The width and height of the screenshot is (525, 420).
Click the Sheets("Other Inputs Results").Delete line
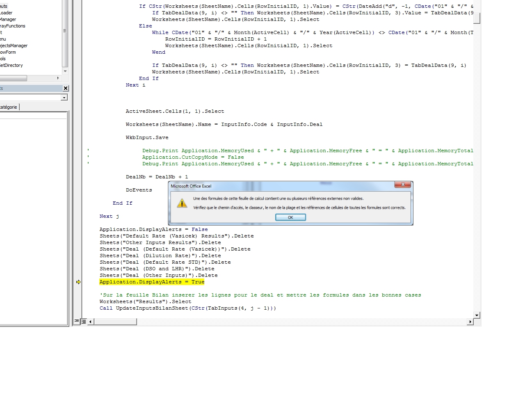[160, 242]
